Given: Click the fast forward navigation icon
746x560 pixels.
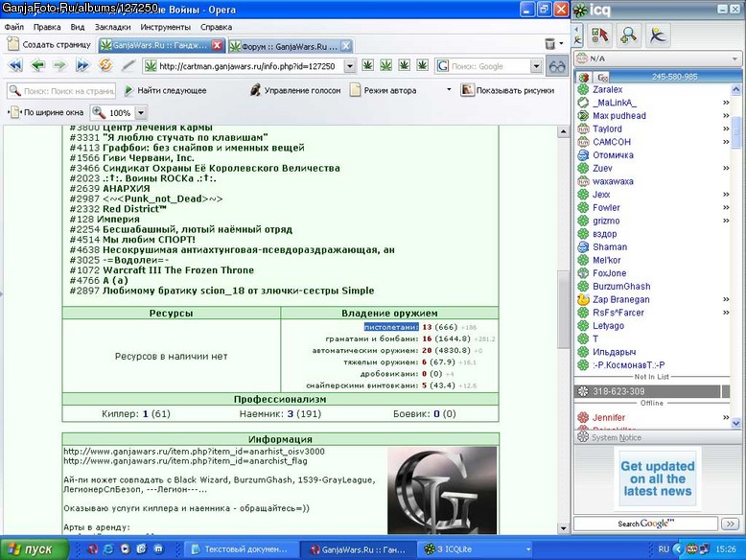Looking at the screenshot, I should point(82,65).
